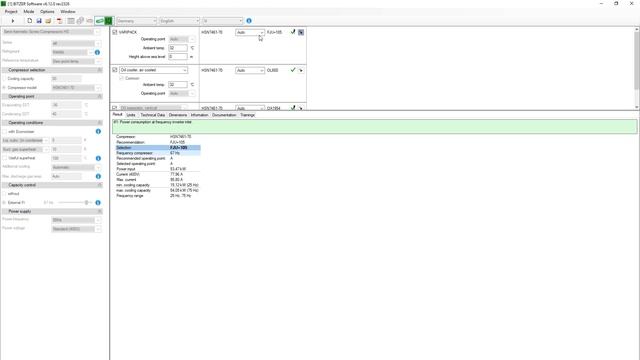Select the Cooling capacity radio option
Viewport: 640px width, 360px height.
(4, 78)
